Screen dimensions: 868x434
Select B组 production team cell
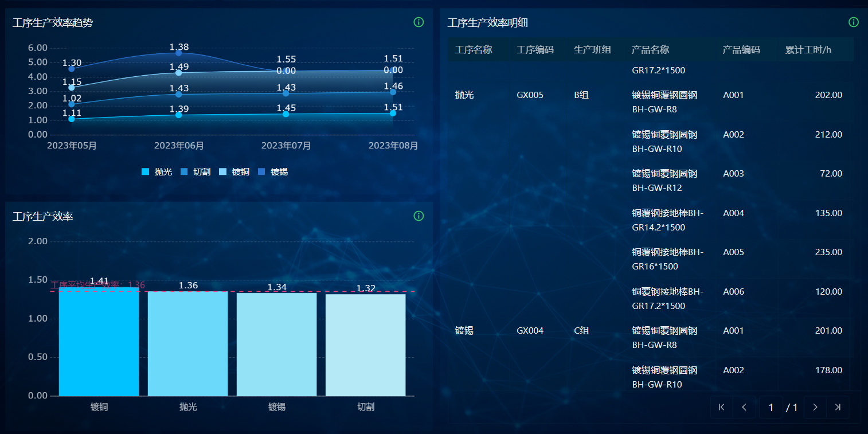[x=581, y=95]
